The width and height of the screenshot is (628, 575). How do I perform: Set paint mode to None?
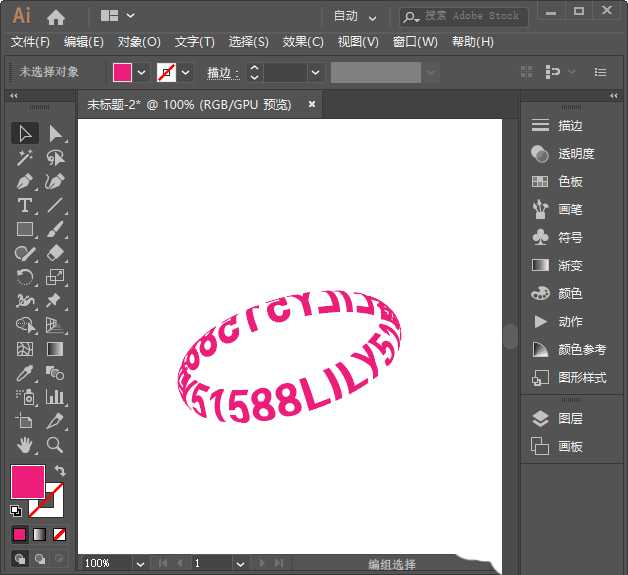tap(59, 535)
